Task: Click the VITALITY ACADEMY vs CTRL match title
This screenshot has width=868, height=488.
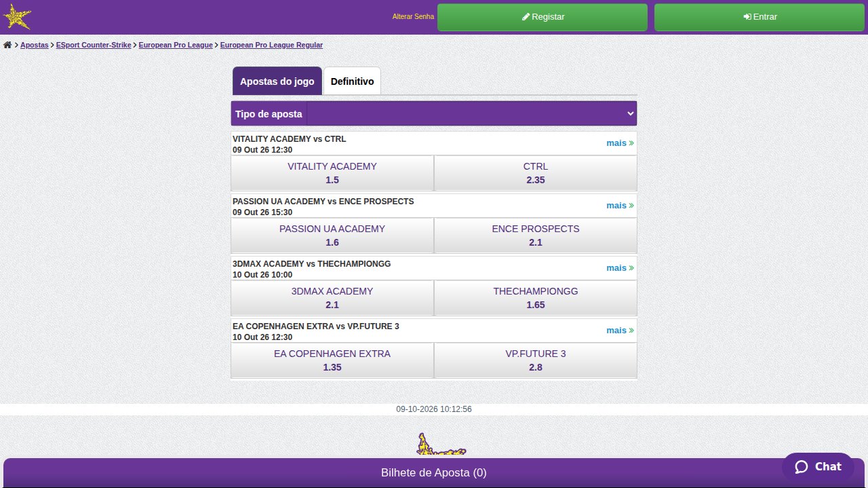Action: 290,139
